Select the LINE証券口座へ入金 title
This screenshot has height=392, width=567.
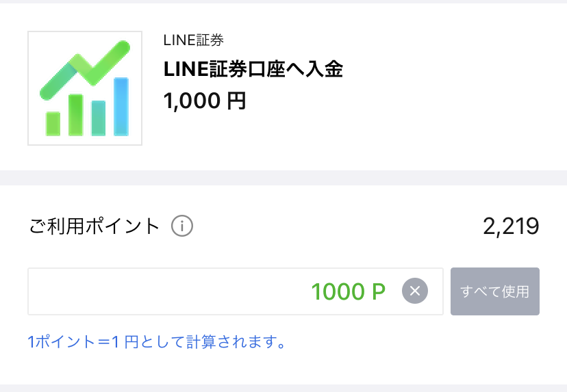(x=253, y=68)
